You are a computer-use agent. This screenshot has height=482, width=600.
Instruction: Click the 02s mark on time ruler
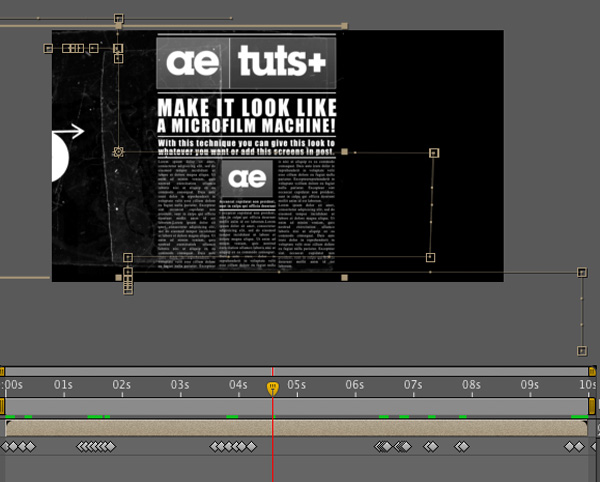point(122,384)
